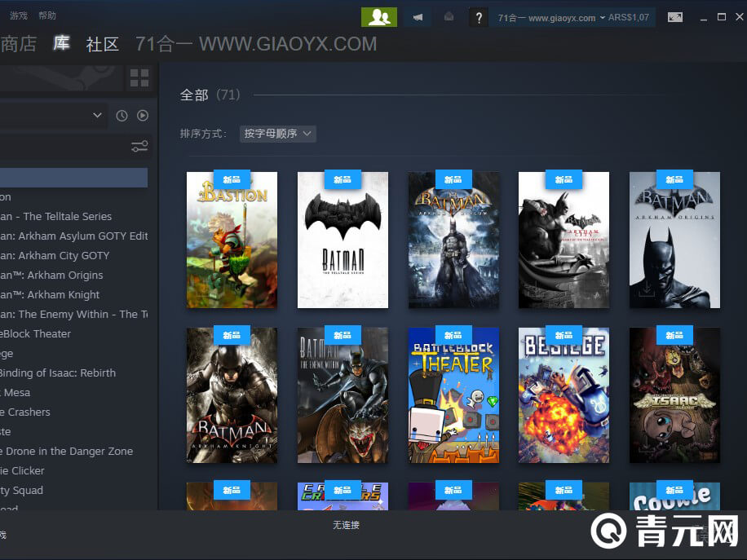Open BattleBlock Theater cover
Viewport: 747px width, 560px height.
[453, 395]
